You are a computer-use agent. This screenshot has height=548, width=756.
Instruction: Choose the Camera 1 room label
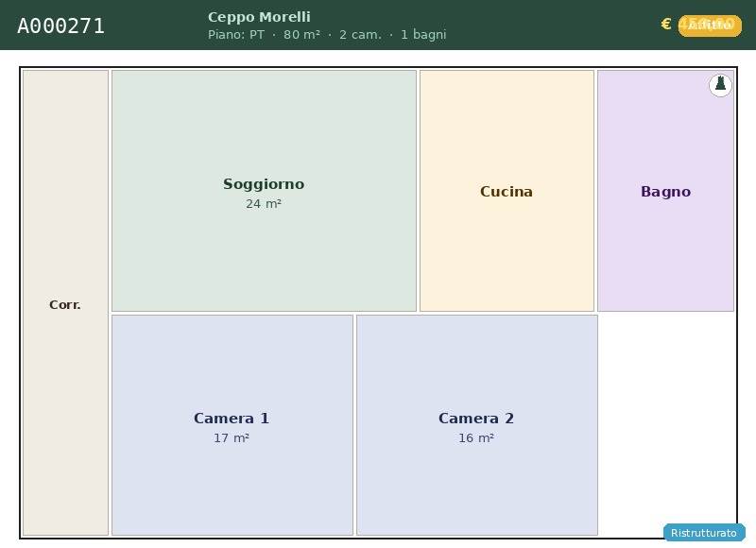coord(232,419)
